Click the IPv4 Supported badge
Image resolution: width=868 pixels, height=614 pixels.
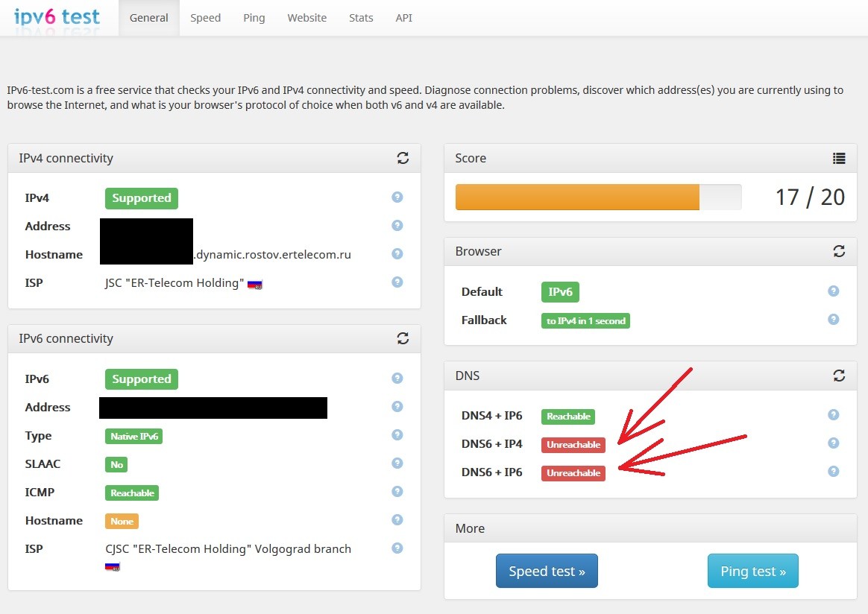(x=142, y=198)
